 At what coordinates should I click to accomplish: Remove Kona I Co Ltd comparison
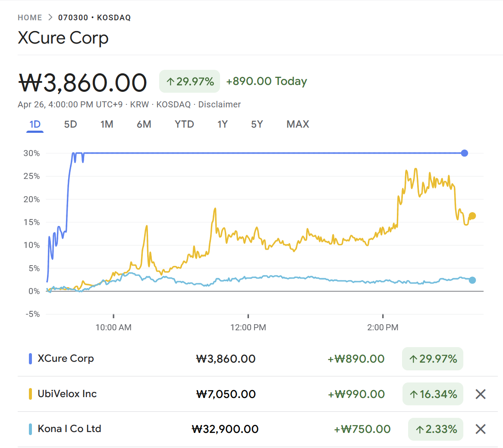pos(480,429)
